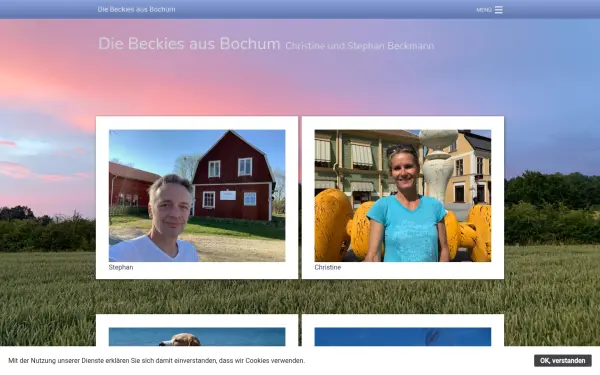
Task: Open the blue sky photo beside the dog photo
Action: point(403,337)
